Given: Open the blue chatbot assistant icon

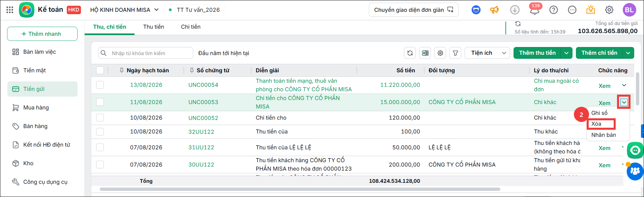Looking at the screenshot, I should point(476,10).
